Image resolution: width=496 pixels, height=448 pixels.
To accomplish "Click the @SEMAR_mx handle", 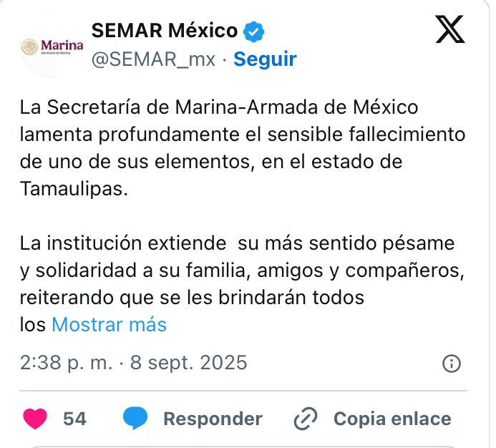I will [x=153, y=59].
